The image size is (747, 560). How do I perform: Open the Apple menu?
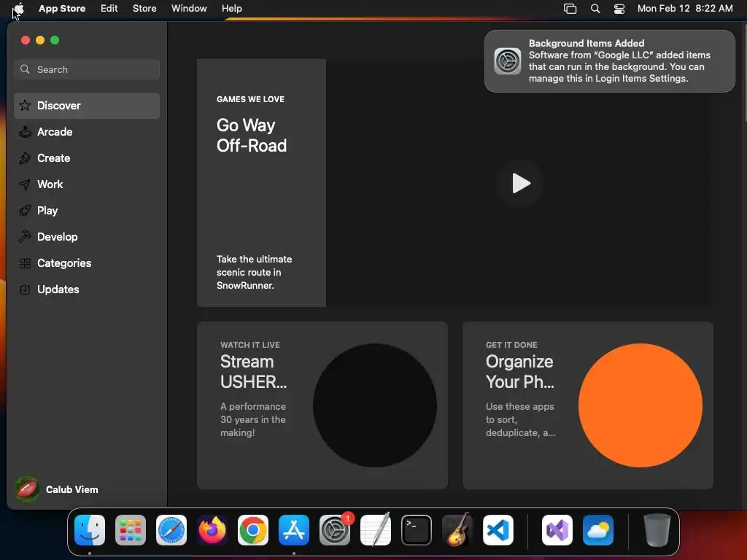(x=18, y=9)
